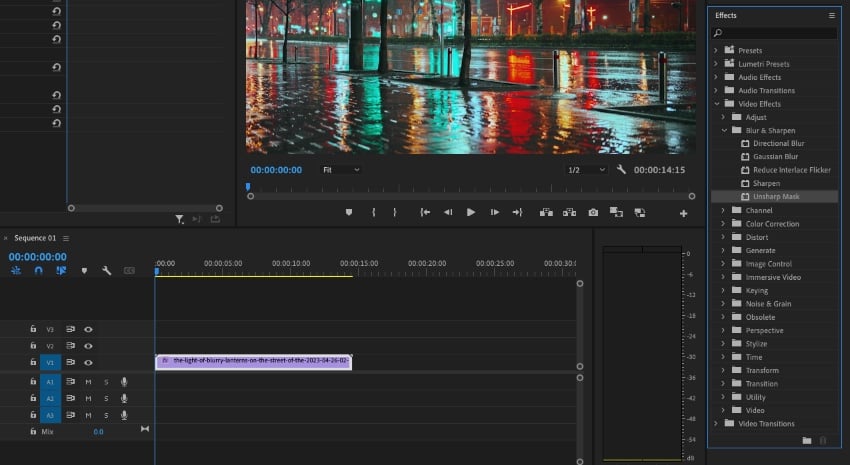Open the Effects panel hamburger menu
This screenshot has width=850, height=465.
[x=831, y=16]
